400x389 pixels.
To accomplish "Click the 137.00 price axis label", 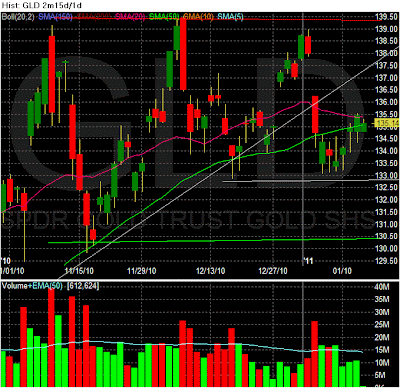I will (x=386, y=78).
